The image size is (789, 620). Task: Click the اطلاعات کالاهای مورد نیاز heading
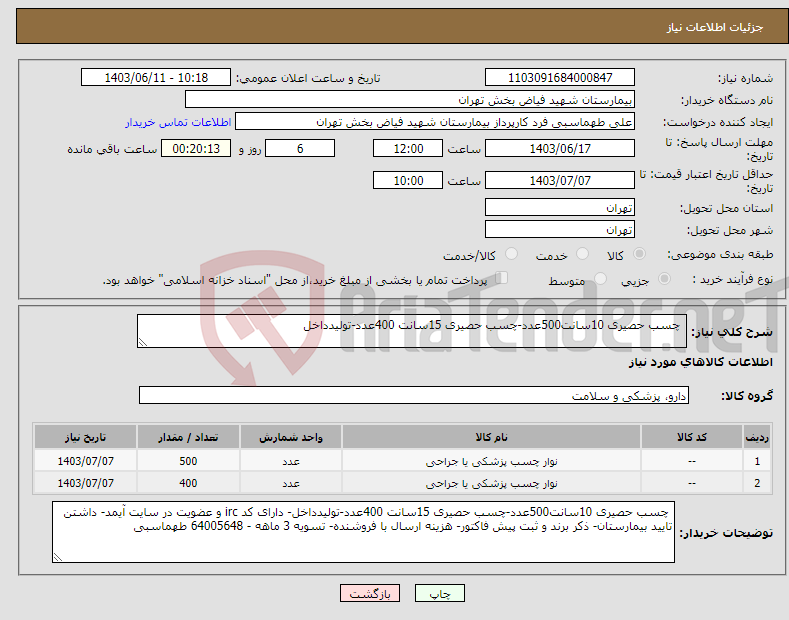pos(700,362)
